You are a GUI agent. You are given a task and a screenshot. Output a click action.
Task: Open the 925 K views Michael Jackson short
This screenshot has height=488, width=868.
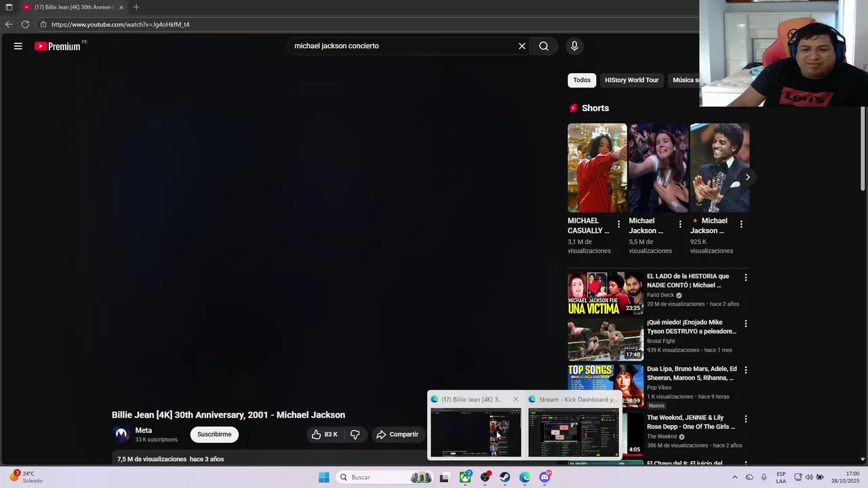[x=719, y=167]
